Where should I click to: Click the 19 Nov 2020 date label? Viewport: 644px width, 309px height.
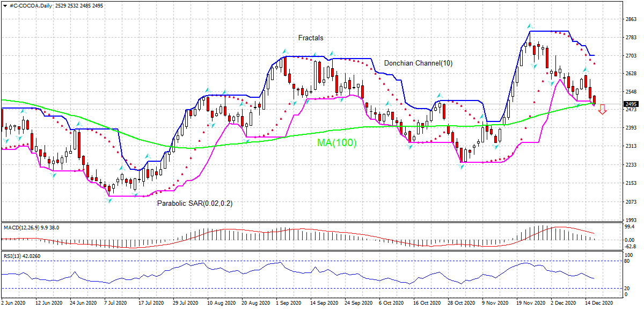pyautogui.click(x=530, y=303)
